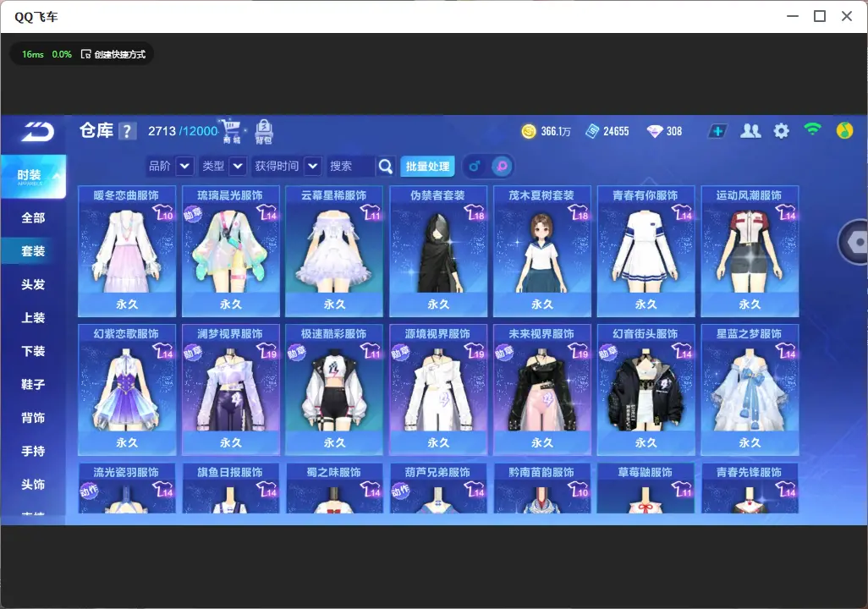Select the 全部 sidebar tab

coord(33,218)
